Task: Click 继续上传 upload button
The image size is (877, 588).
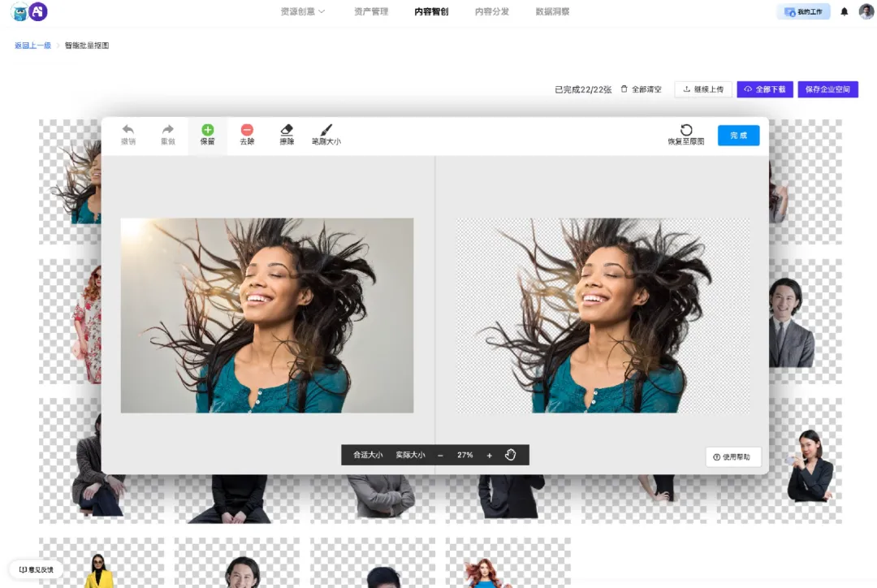Action: point(703,89)
